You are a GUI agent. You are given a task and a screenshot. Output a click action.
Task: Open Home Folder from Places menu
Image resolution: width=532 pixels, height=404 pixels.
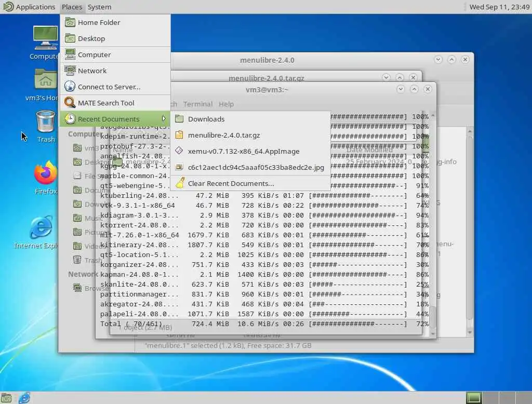pyautogui.click(x=115, y=22)
